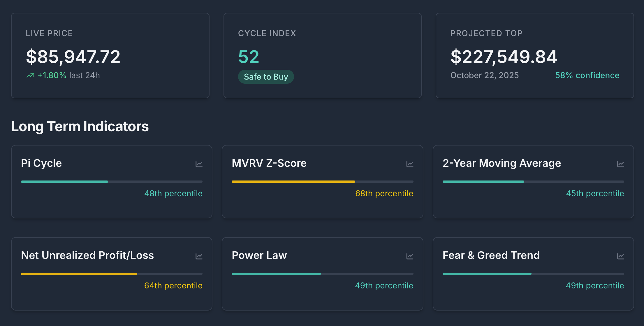
Task: Click the 68th percentile label
Action: pyautogui.click(x=384, y=193)
